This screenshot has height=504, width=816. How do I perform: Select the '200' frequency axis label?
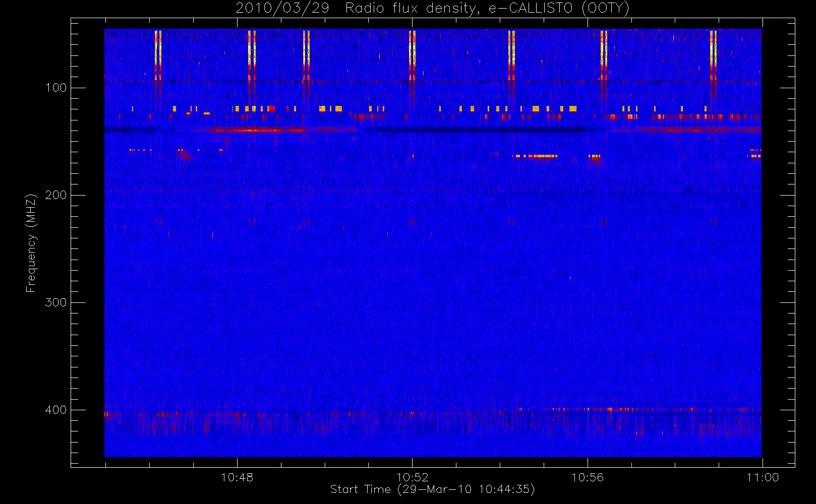point(55,195)
